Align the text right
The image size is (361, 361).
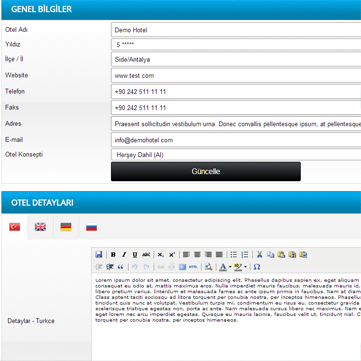coord(208,255)
